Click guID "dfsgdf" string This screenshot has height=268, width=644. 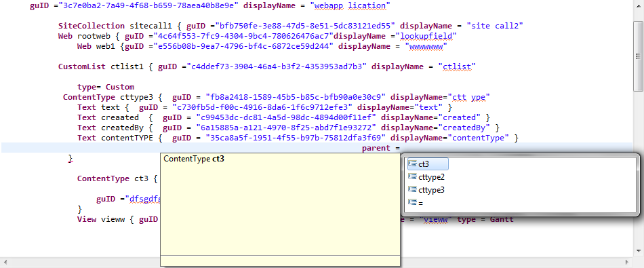pyautogui.click(x=142, y=199)
